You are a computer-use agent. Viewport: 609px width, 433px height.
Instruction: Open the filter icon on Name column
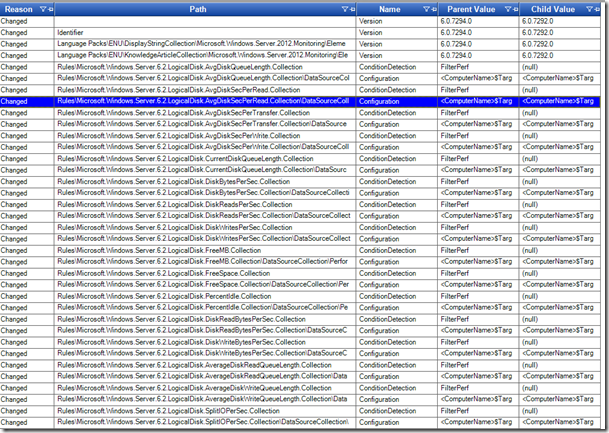coord(426,9)
